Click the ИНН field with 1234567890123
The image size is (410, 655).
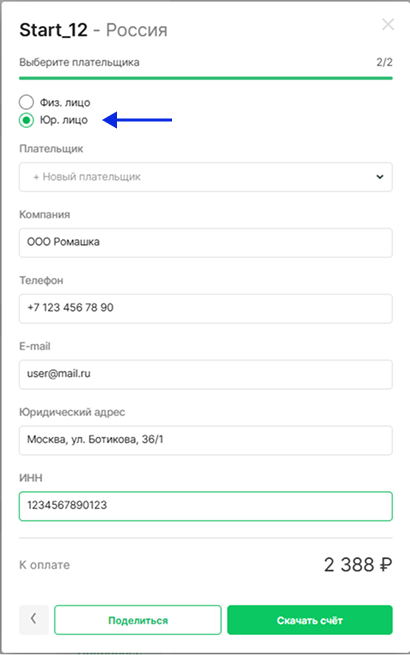(x=206, y=506)
